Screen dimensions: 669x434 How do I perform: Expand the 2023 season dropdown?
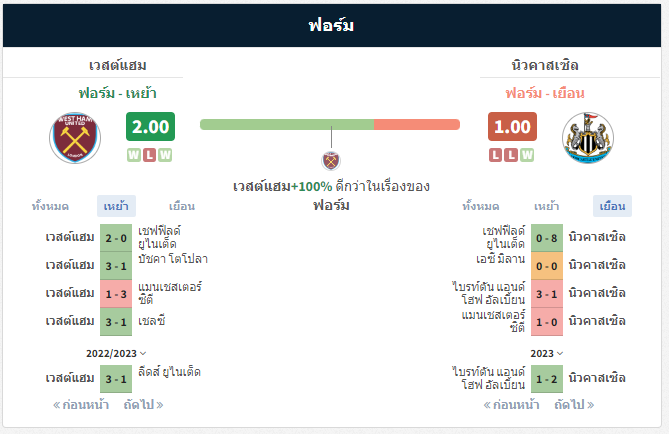click(547, 353)
